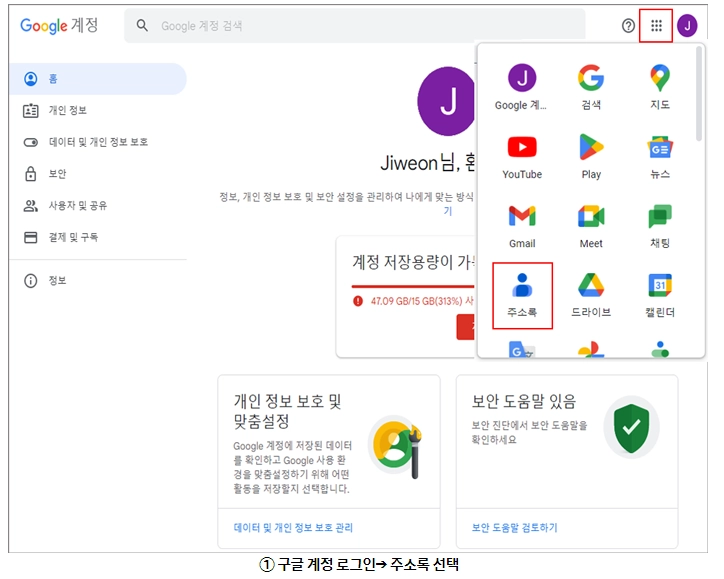Open Google 계정 app in launcher
This screenshot has width=724, height=579.
pyautogui.click(x=522, y=87)
